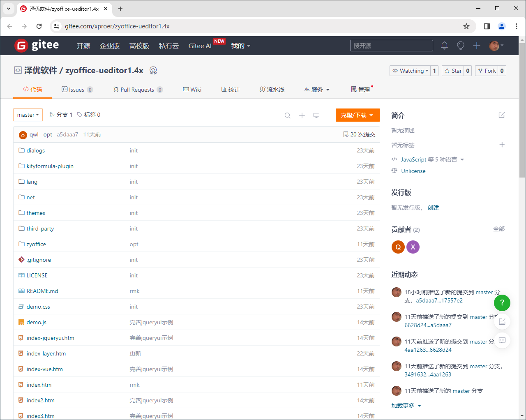The image size is (526, 420).
Task: Reload the page in the browser
Action: (x=39, y=26)
